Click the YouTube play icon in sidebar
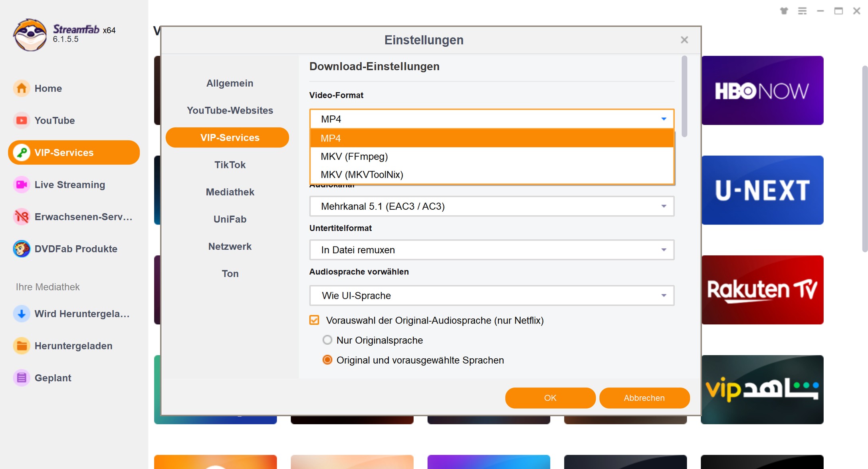The width and height of the screenshot is (868, 469). pyautogui.click(x=22, y=120)
